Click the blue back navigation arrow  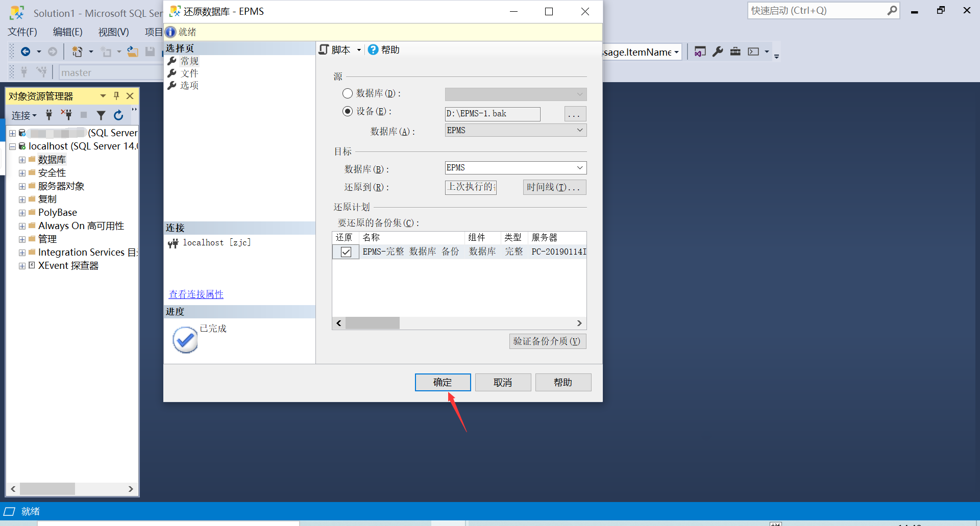point(26,52)
